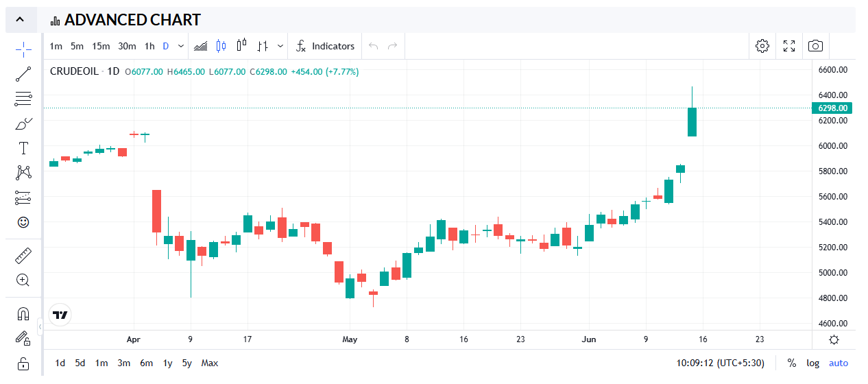Screen dimensions: 868x384
Task: Switch to 30m interval
Action: (x=127, y=46)
